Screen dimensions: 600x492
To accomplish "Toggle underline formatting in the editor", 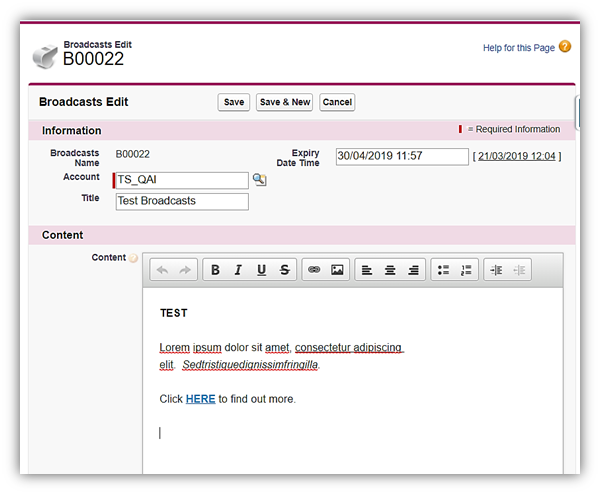I will pyautogui.click(x=261, y=270).
